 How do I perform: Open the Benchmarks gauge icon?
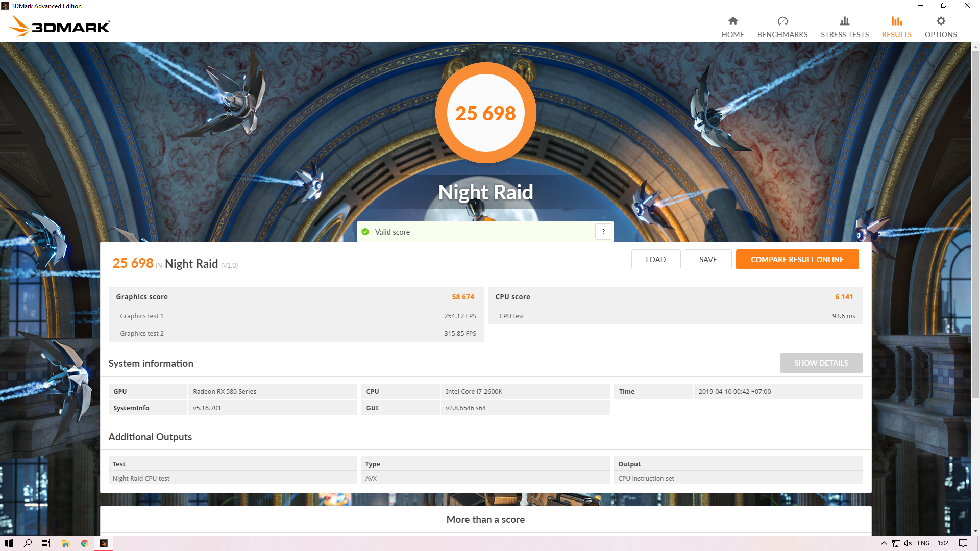pyautogui.click(x=782, y=21)
